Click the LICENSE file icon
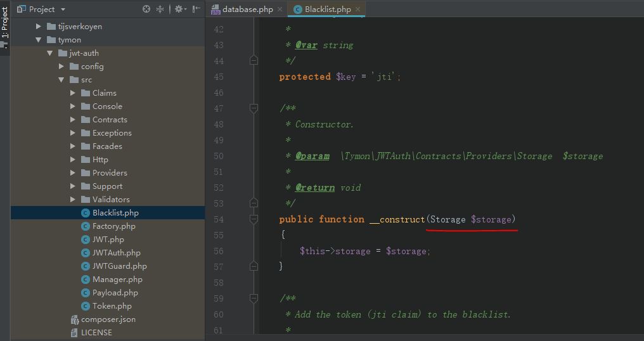The image size is (644, 341). coord(74,332)
